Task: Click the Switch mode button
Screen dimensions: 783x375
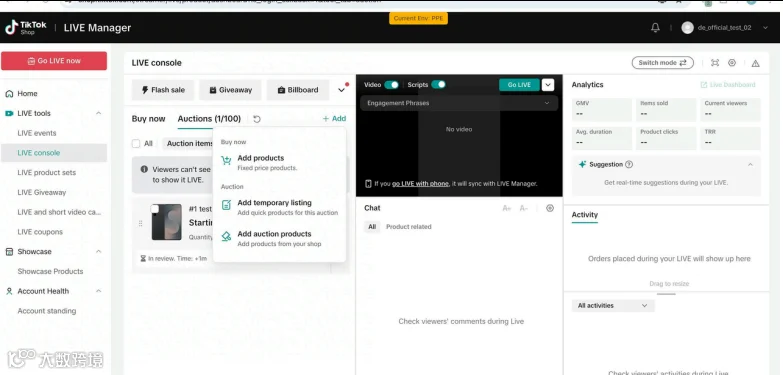Action: 663,63
